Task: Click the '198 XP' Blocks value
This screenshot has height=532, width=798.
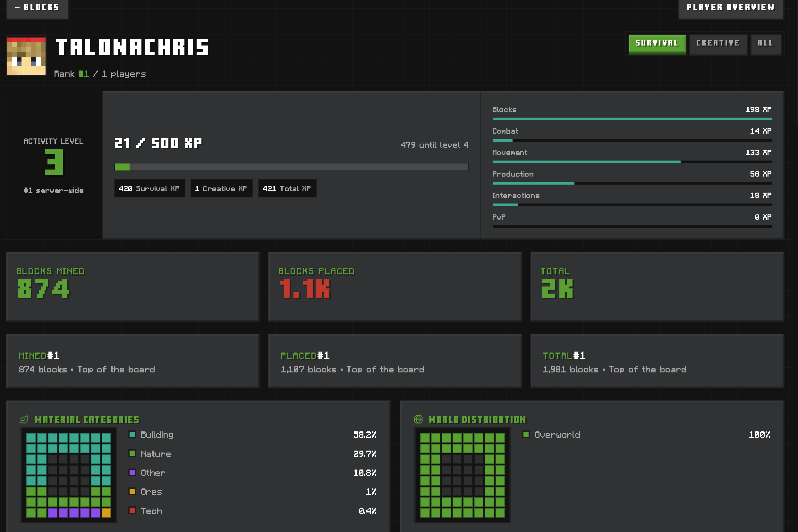Action: 759,110
